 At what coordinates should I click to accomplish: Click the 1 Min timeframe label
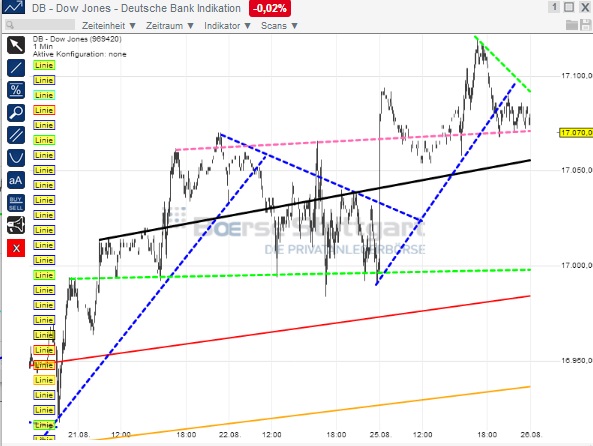click(43, 47)
